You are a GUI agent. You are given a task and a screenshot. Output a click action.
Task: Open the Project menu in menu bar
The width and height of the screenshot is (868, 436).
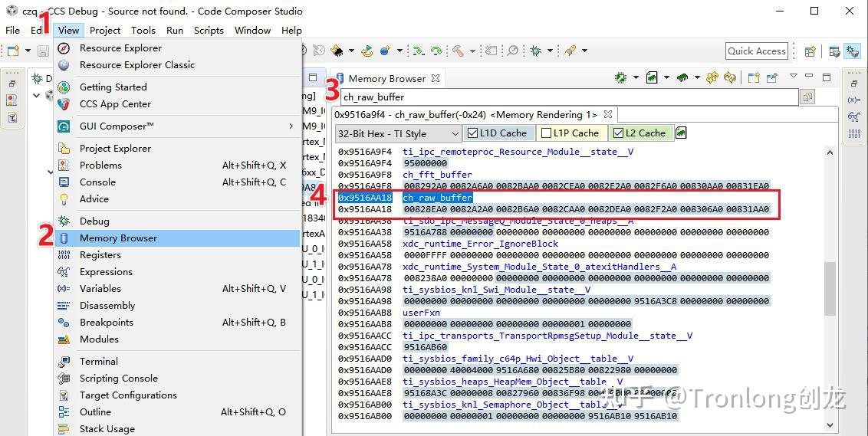click(104, 31)
